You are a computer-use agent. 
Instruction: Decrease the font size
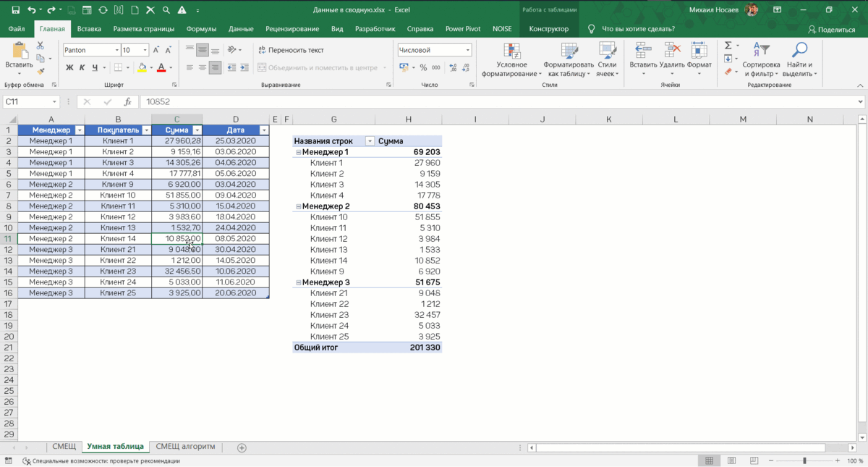(x=170, y=50)
